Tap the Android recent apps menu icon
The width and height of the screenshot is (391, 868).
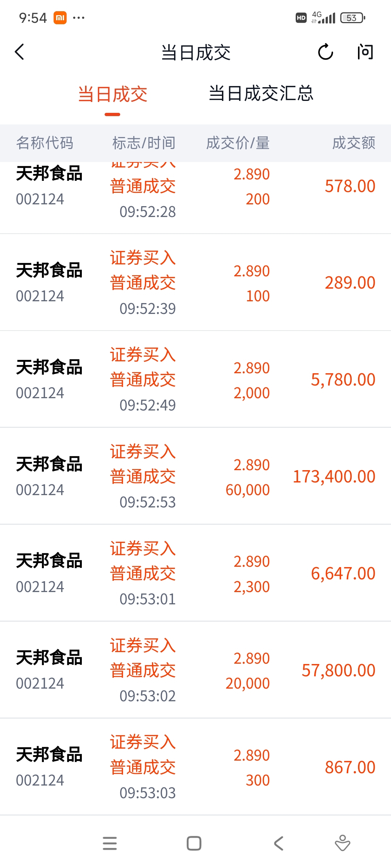tap(110, 843)
